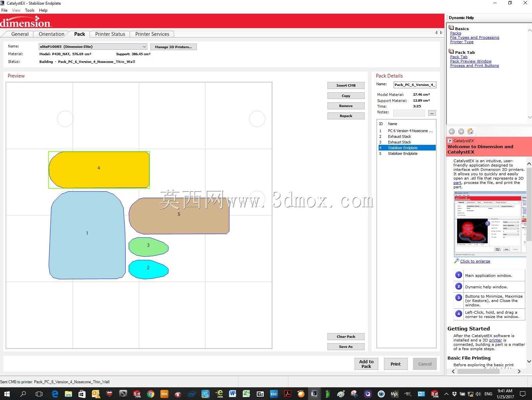Open Dropbox tray icon
The image size is (532, 400).
[454, 394]
